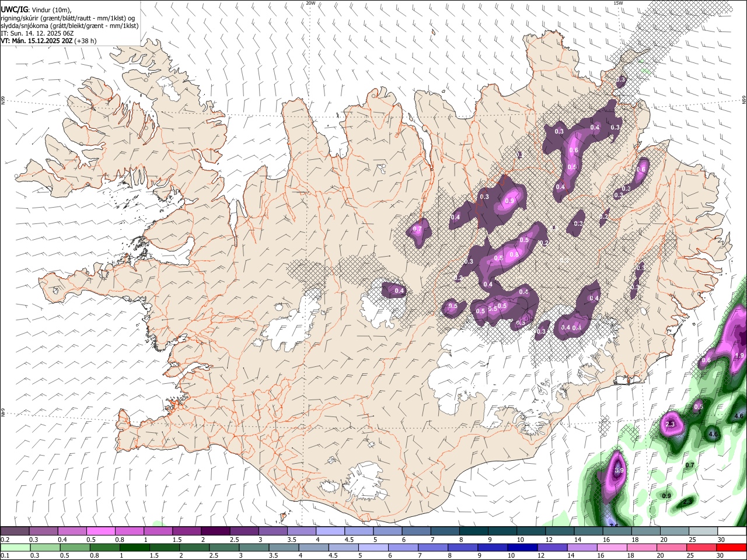Screen dimensions: 747x560
Task: Pick the green 2 swatch, lower legend row
Action: 195,547
